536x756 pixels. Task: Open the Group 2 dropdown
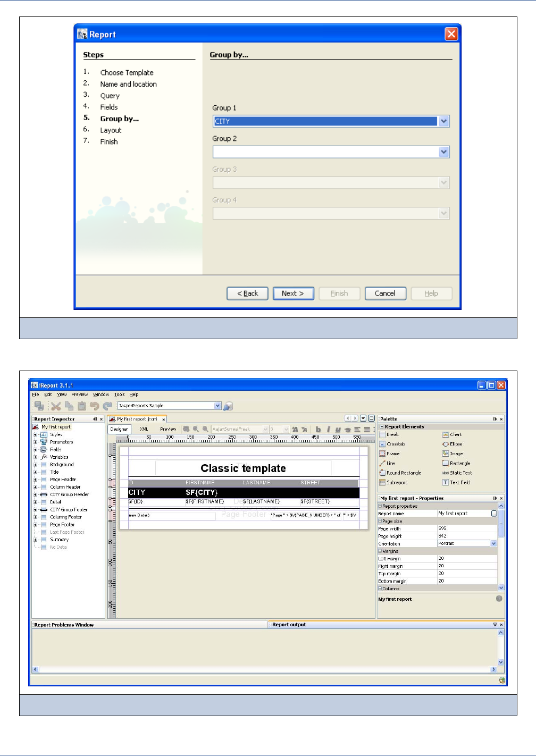coord(444,152)
